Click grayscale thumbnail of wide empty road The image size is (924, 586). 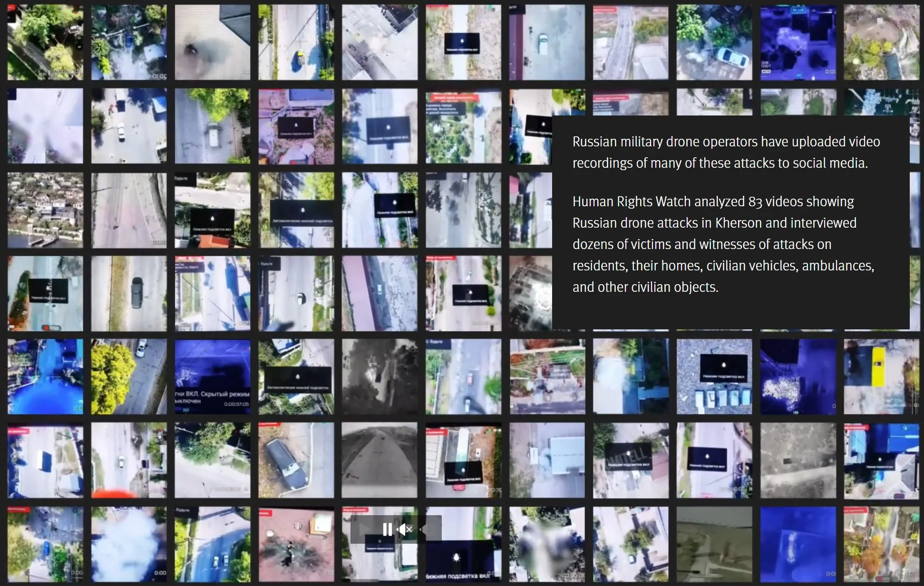pos(379,460)
